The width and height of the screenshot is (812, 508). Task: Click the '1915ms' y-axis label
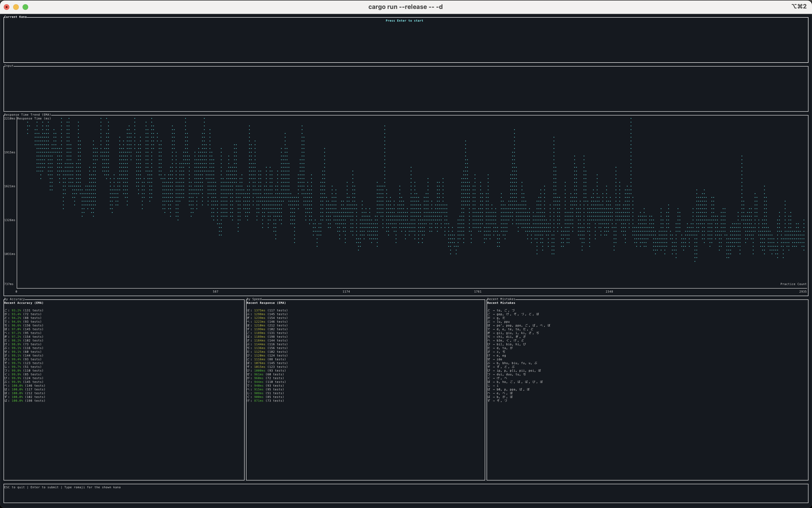[10, 153]
